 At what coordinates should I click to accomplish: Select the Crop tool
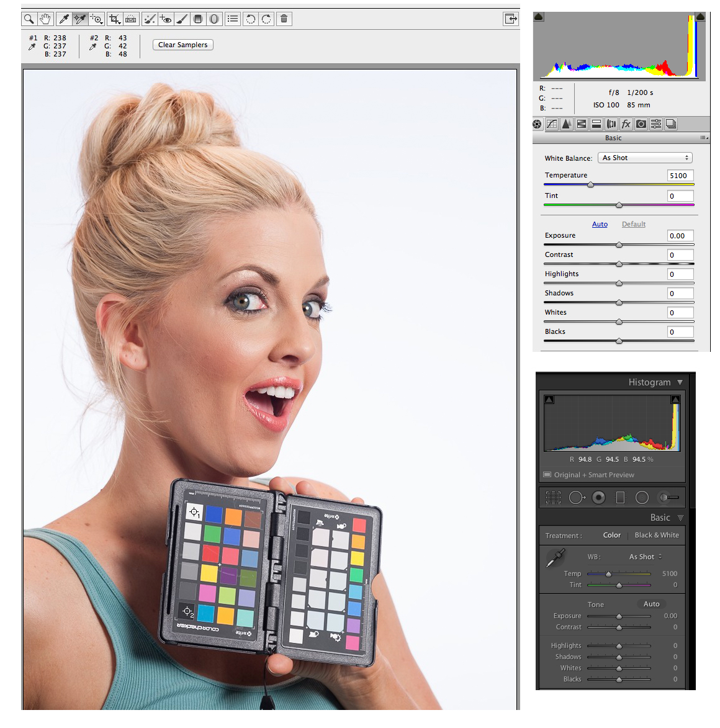[115, 19]
